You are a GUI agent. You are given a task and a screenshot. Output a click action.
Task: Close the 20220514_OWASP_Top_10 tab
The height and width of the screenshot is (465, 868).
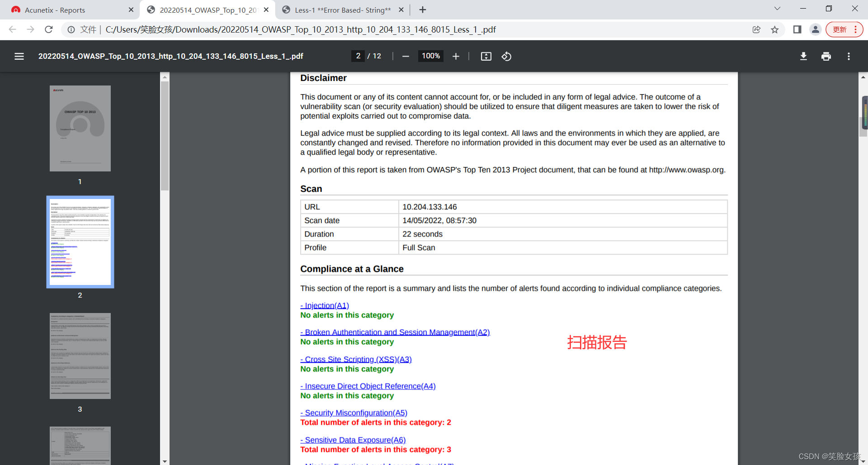(266, 9)
